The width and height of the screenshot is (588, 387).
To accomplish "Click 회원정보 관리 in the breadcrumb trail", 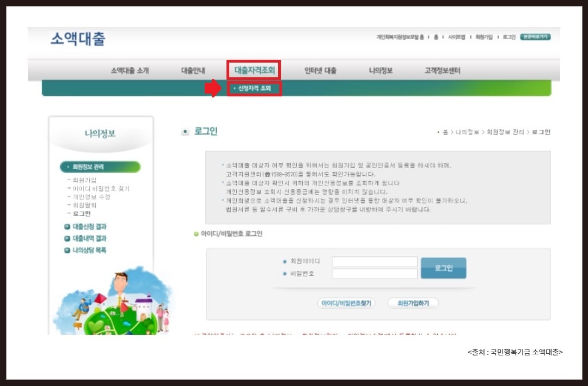I will click(505, 132).
